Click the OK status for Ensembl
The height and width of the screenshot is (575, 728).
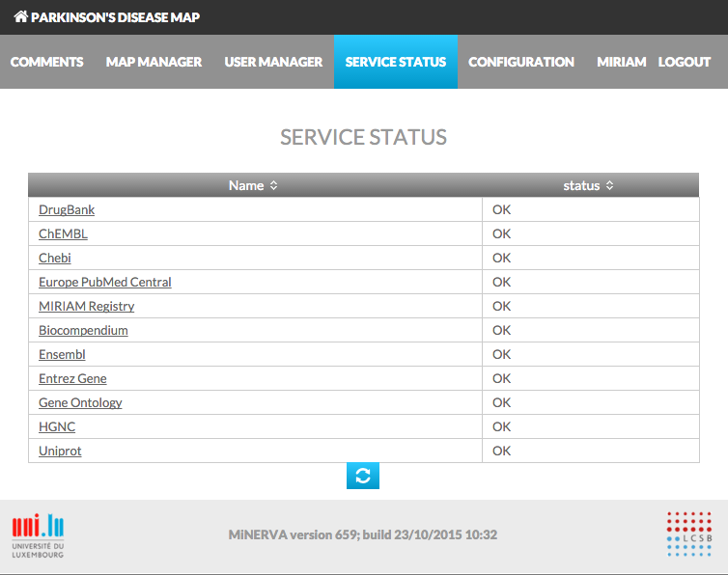pos(501,355)
